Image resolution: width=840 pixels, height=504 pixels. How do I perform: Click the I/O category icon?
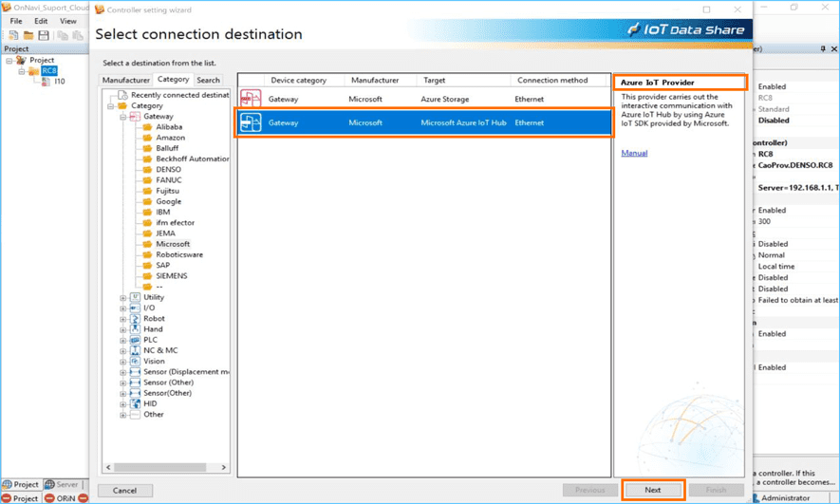(x=135, y=308)
